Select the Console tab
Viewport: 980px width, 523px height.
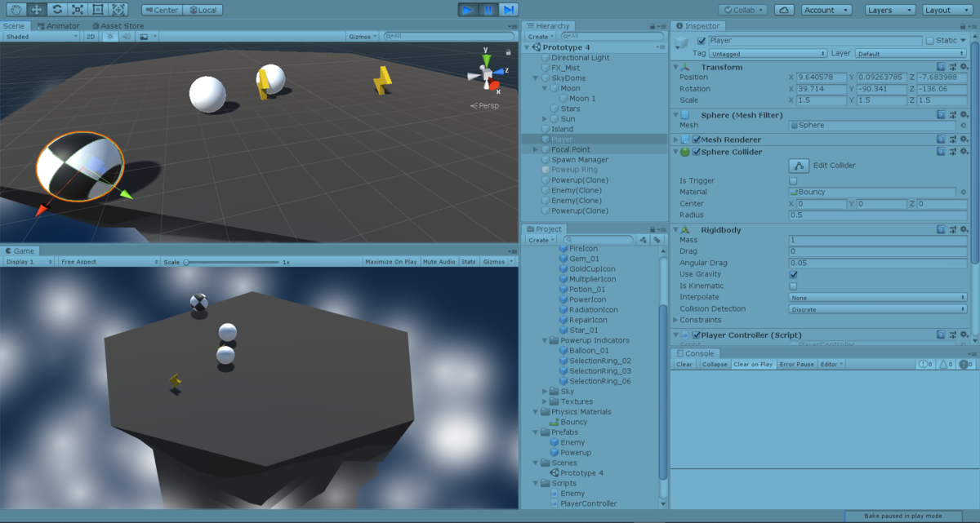694,353
